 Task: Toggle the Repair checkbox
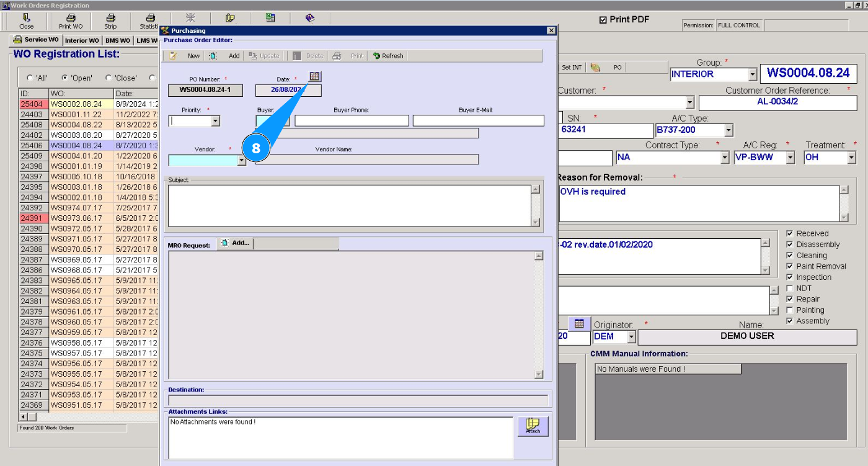coord(789,299)
